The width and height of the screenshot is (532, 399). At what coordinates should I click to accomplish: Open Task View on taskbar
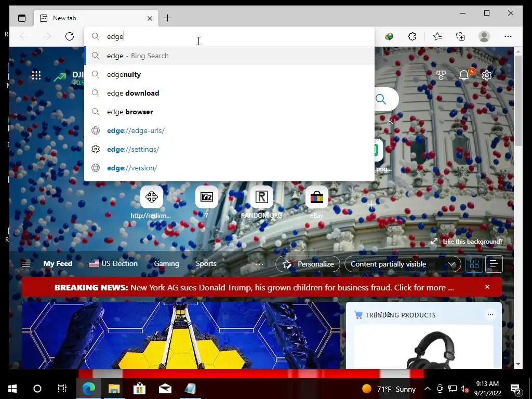coord(62,389)
